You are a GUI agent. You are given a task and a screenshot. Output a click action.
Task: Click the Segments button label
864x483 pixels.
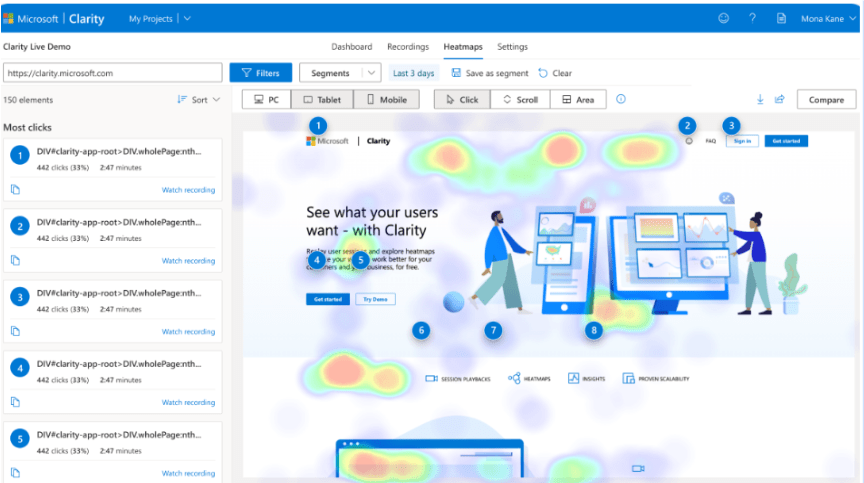330,73
